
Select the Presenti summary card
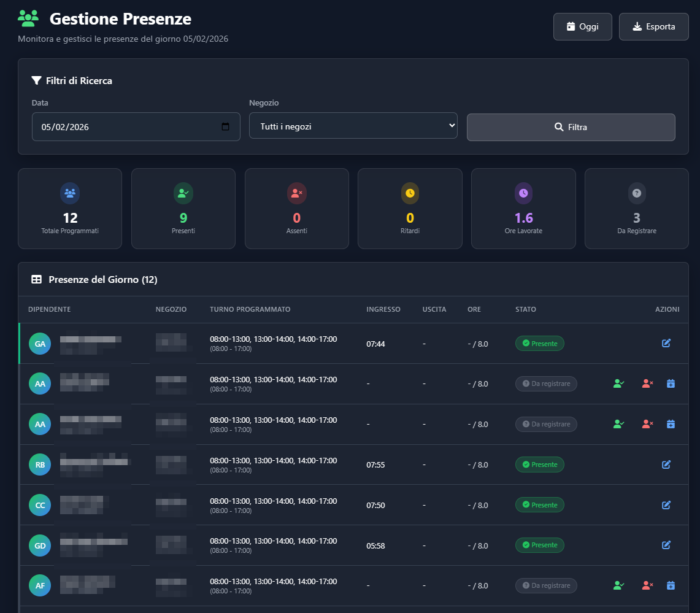(x=183, y=209)
